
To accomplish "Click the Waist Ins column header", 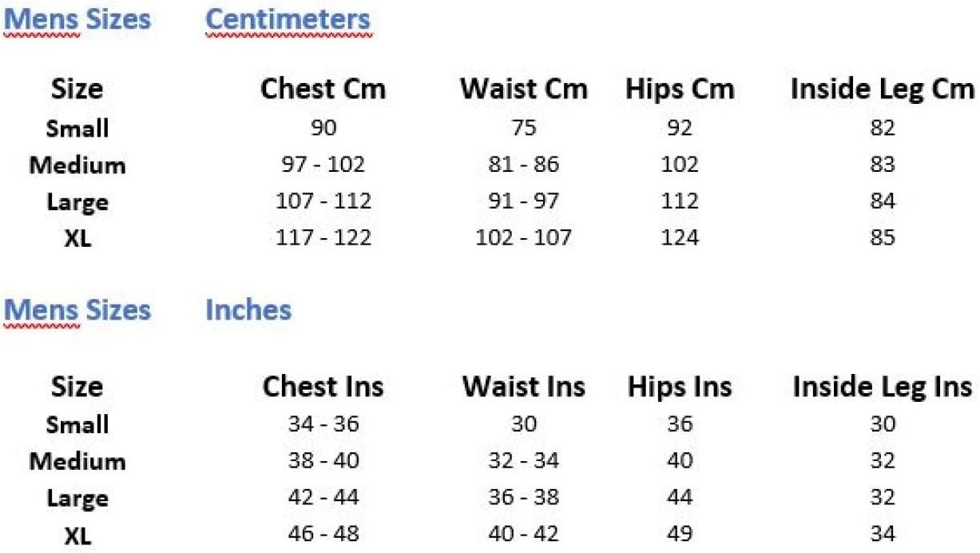I will pyautogui.click(x=523, y=387).
